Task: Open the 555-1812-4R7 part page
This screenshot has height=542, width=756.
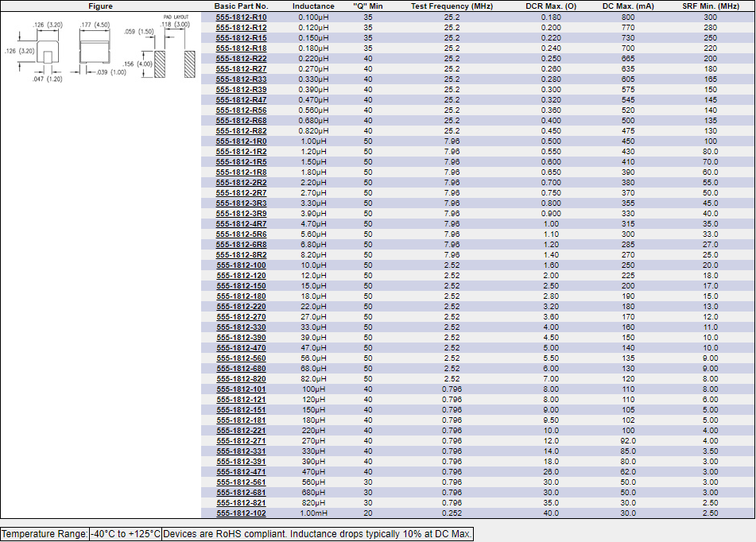Action: pyautogui.click(x=242, y=223)
